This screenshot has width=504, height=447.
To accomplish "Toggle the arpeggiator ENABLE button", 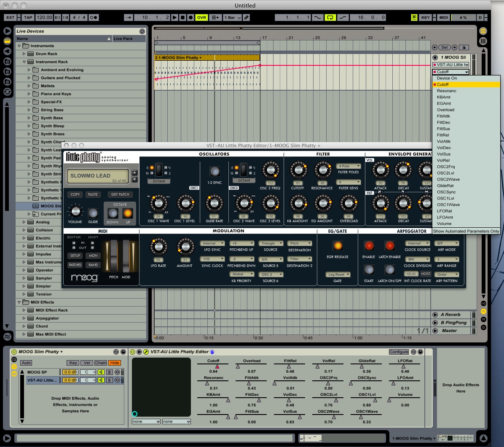I will coord(369,246).
